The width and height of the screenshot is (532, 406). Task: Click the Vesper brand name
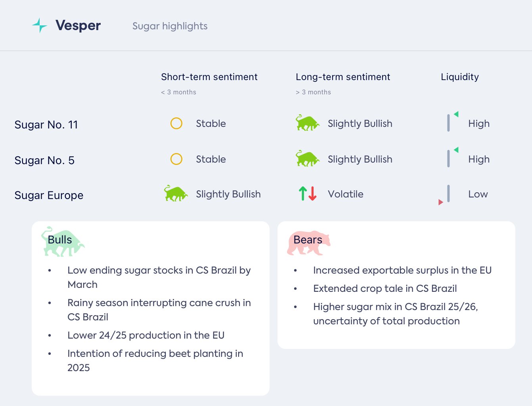point(78,25)
